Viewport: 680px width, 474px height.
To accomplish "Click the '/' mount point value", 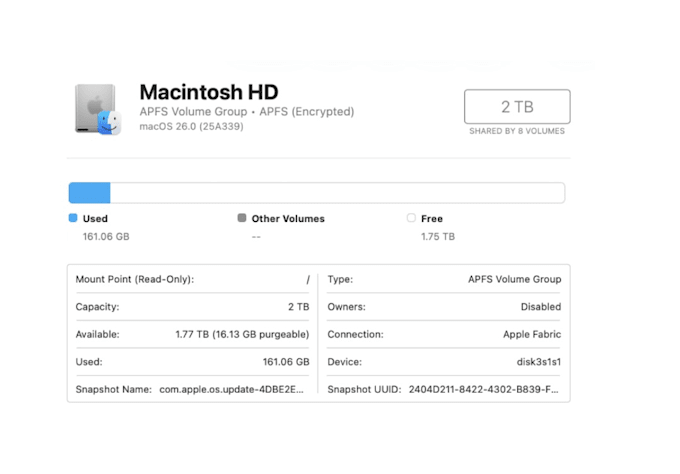I will click(307, 280).
